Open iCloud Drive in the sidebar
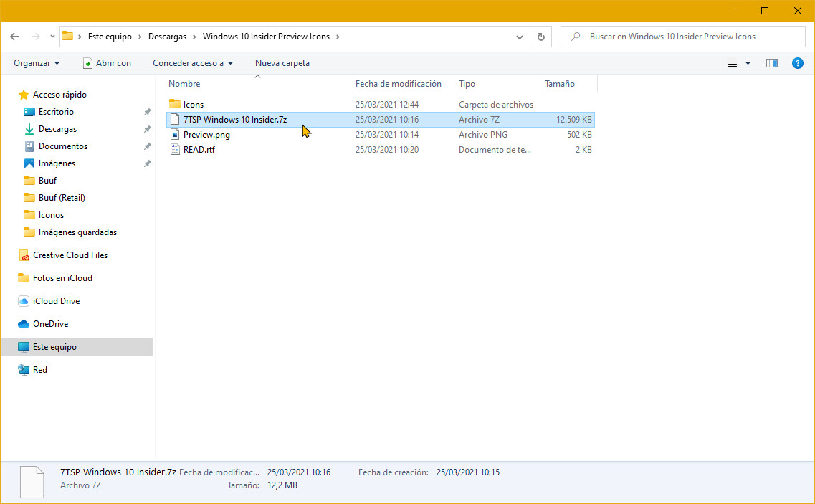The image size is (815, 504). point(56,301)
